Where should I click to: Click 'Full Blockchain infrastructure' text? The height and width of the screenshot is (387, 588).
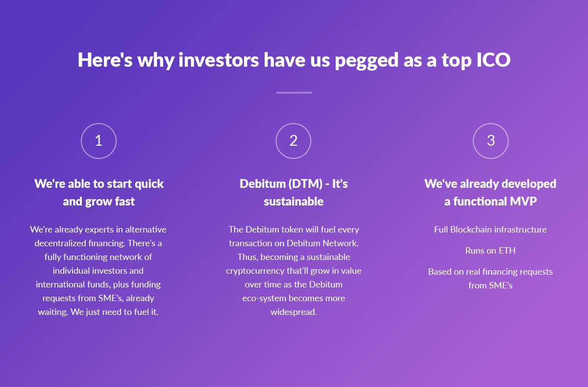coord(490,230)
